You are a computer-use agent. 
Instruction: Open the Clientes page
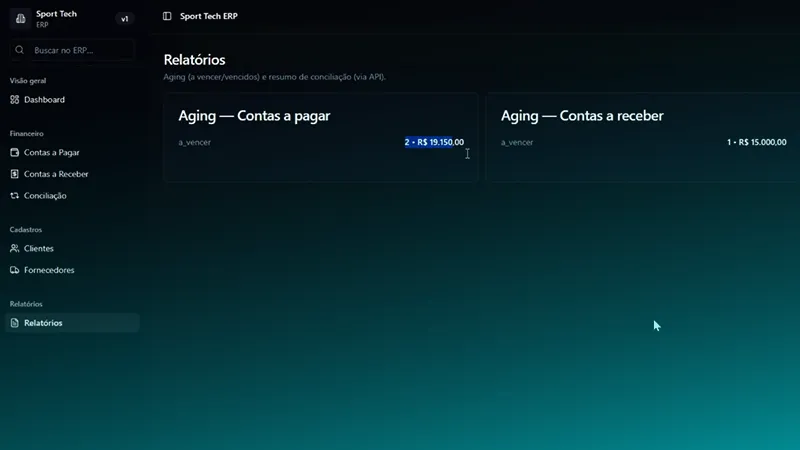click(72, 248)
